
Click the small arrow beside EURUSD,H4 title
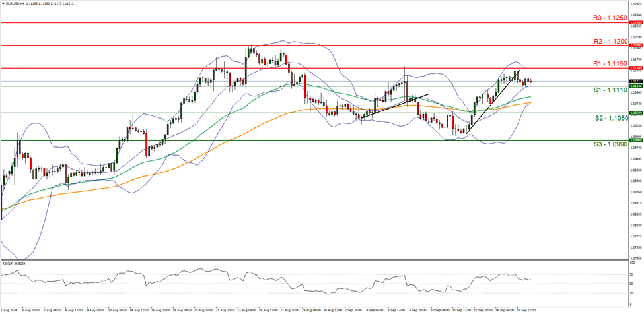coord(3,3)
